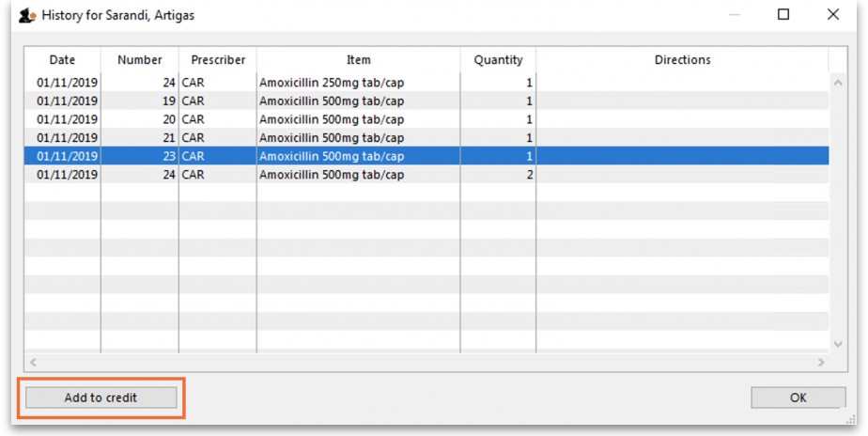Click the vertical scrollbar up arrow
868x436 pixels.
pyautogui.click(x=839, y=83)
